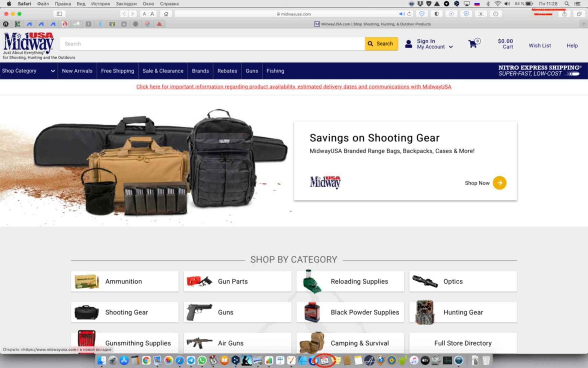Click the midwayusa.com address bar
Screen dimensions: 588x368
pyautogui.click(x=293, y=14)
